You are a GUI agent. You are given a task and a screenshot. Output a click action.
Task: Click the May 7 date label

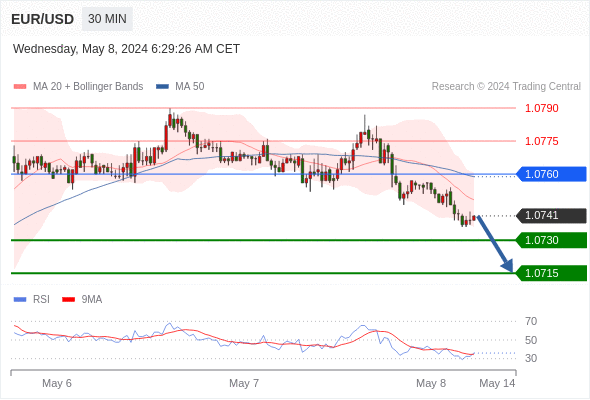(244, 383)
